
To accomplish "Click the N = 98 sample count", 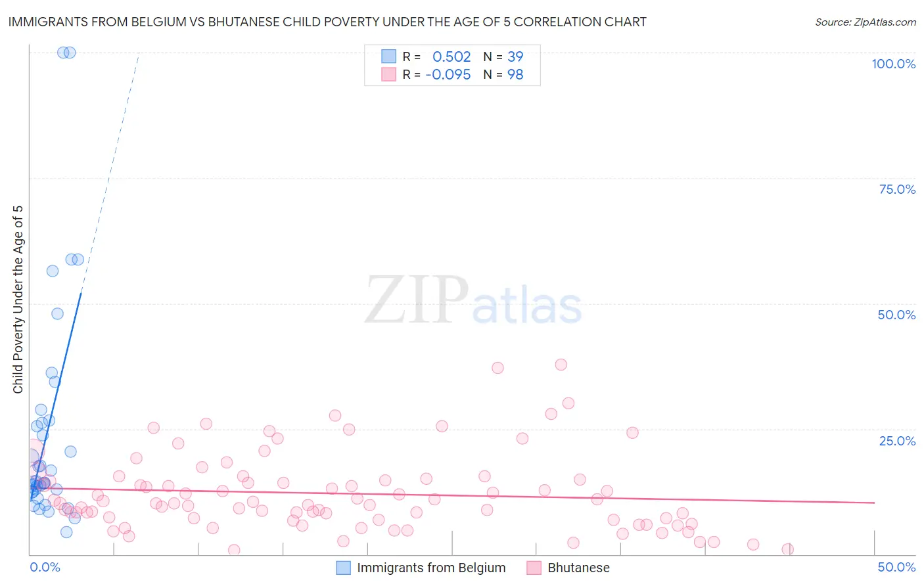I will (x=503, y=74).
